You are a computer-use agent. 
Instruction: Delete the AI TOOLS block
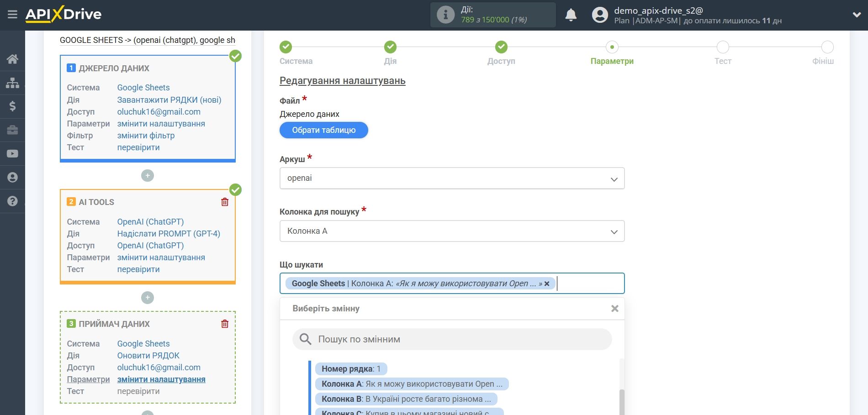[225, 202]
